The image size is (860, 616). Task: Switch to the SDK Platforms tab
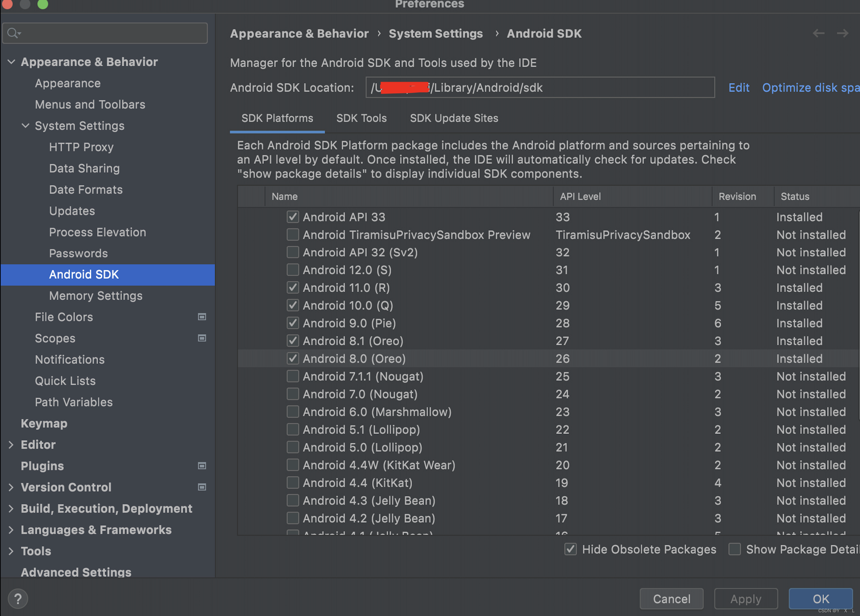pos(277,118)
